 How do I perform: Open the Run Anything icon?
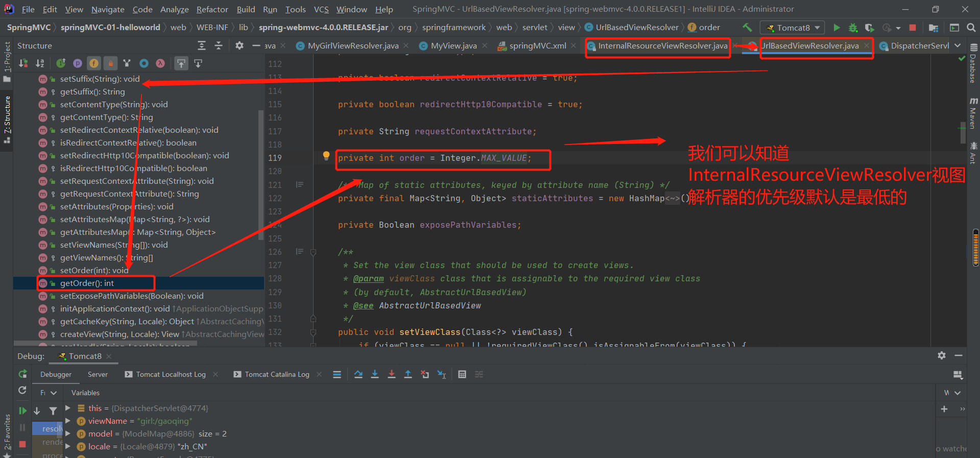coord(954,28)
